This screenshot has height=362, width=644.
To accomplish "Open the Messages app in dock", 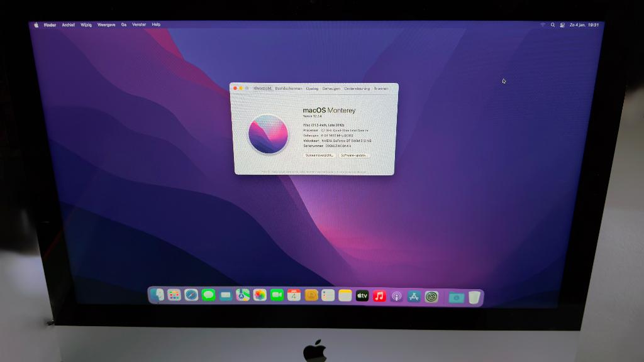I will click(208, 295).
